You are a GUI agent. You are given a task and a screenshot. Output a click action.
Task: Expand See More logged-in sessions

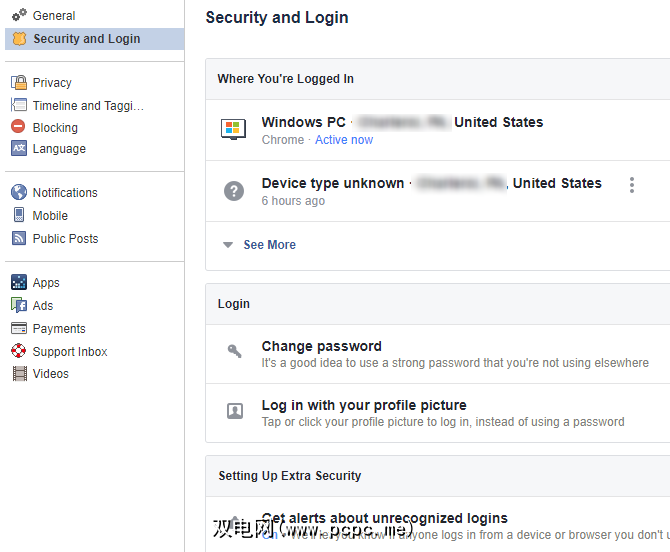pyautogui.click(x=269, y=245)
